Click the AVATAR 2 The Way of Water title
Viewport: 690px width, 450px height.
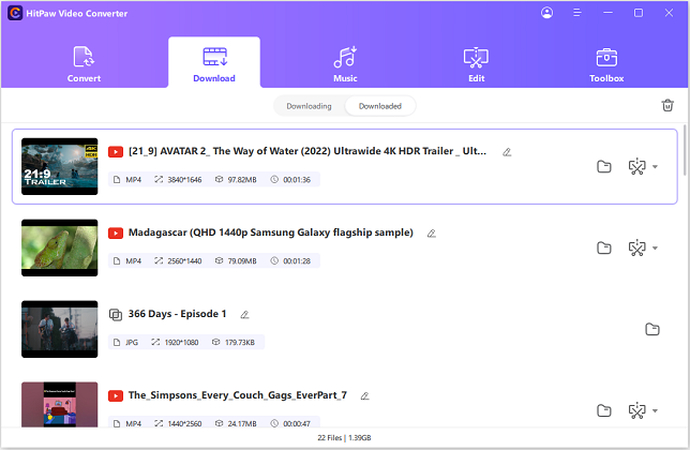[307, 151]
